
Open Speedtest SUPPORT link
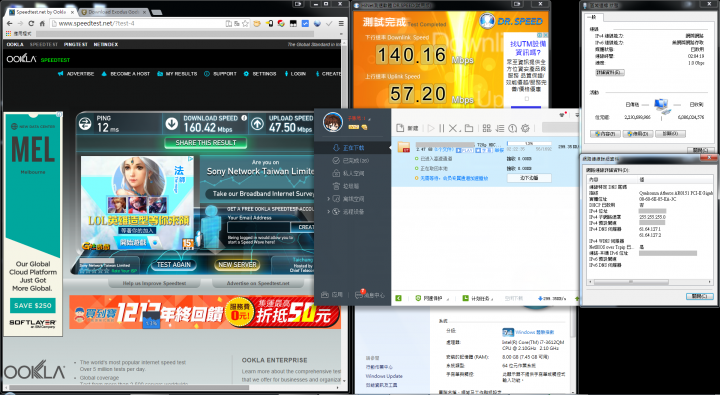(x=220, y=73)
